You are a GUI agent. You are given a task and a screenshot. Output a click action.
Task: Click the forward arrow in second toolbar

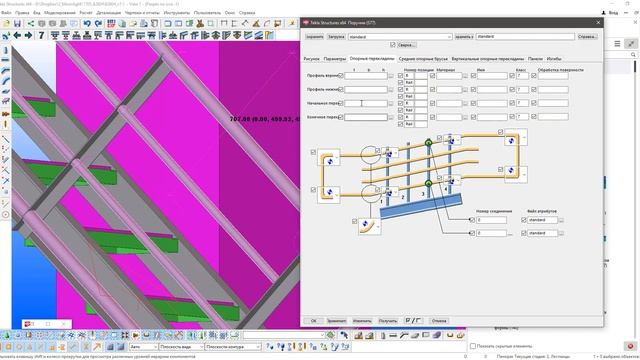click(x=29, y=36)
